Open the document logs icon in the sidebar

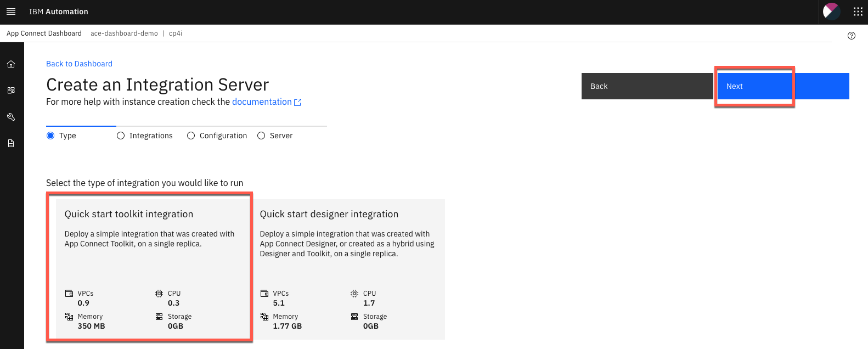pyautogui.click(x=11, y=143)
